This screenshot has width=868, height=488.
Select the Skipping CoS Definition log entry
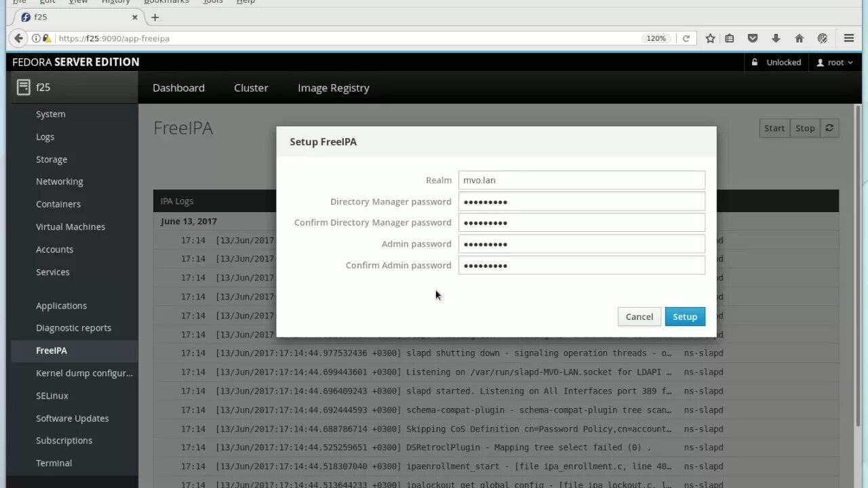[x=496, y=429]
